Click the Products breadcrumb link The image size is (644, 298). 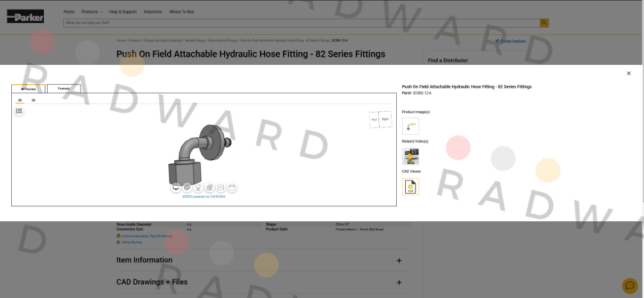coord(134,41)
